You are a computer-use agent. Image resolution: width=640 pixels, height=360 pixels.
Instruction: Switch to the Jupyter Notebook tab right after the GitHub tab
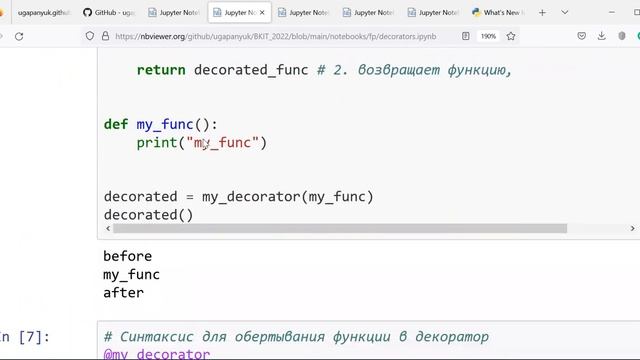[x=174, y=13]
